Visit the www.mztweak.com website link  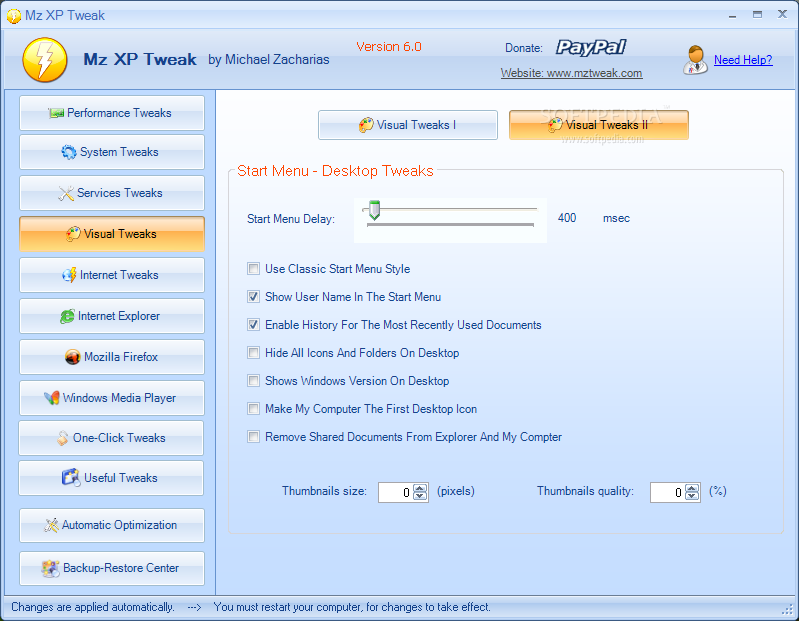click(571, 73)
